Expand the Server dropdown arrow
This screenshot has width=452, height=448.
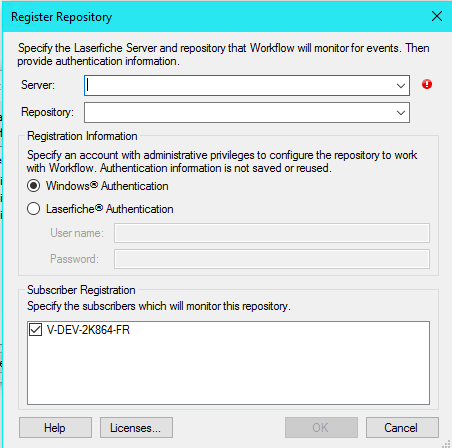click(x=401, y=86)
